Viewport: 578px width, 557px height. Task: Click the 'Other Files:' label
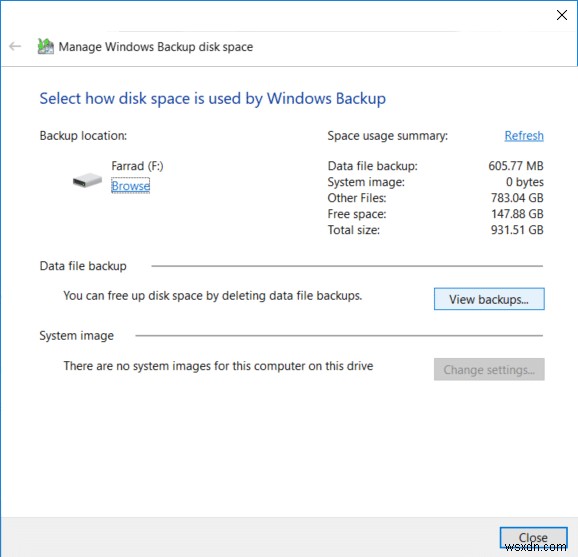tap(357, 198)
